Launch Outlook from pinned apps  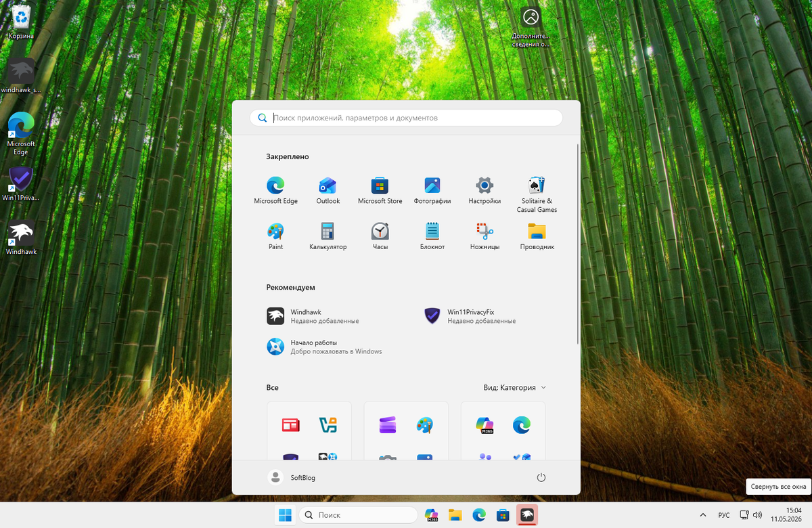pos(328,190)
